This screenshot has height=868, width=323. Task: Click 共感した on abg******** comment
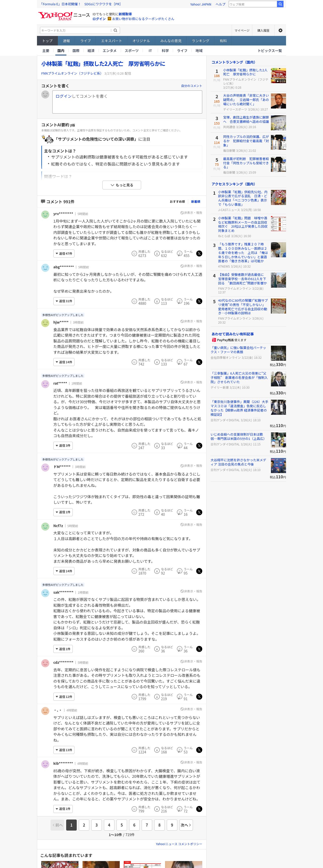[x=141, y=301]
